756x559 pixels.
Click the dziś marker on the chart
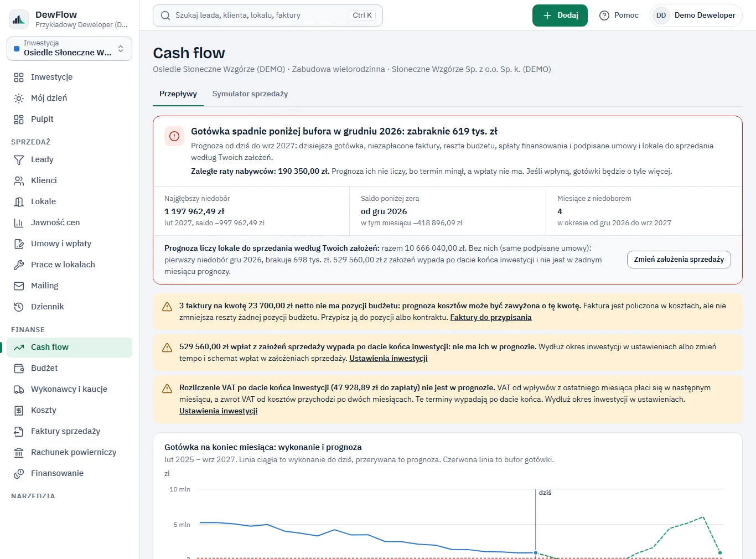point(545,493)
